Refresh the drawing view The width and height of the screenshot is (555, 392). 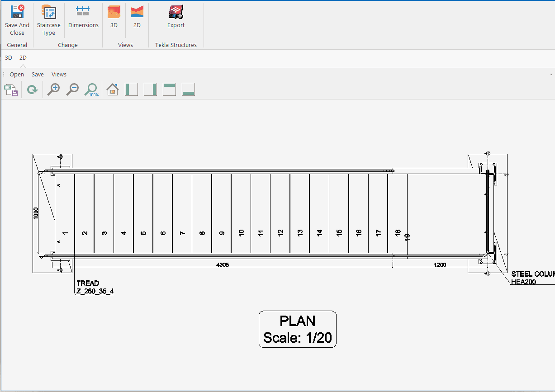click(32, 90)
